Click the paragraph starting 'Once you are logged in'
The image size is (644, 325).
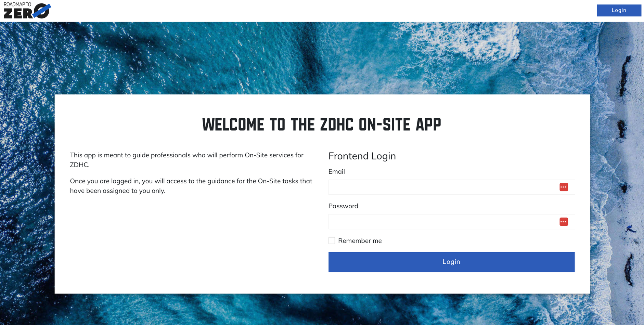[x=191, y=186]
